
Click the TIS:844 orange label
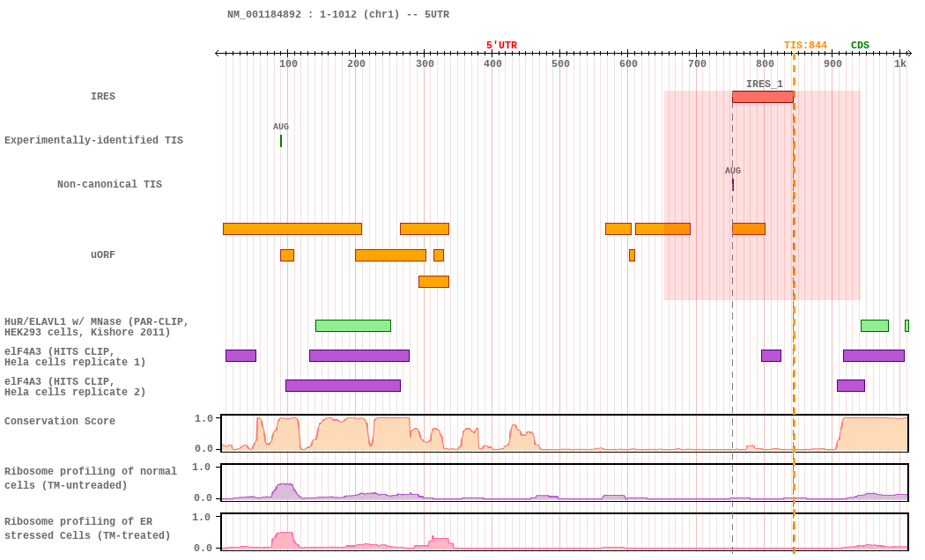pyautogui.click(x=805, y=46)
